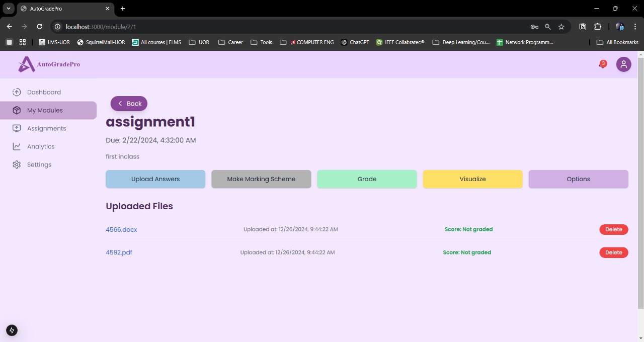Screen dimensions: 644x342
Task: Click the Upload Answers button
Action: (155, 179)
